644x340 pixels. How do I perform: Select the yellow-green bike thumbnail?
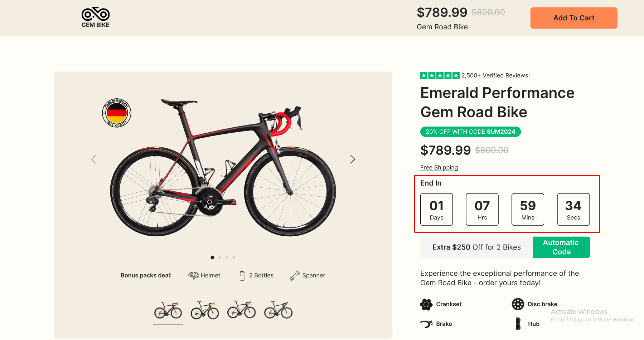[205, 310]
